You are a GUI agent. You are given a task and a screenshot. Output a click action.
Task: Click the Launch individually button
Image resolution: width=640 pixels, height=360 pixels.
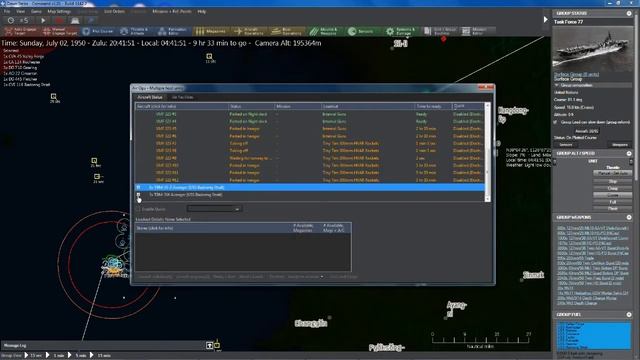pyautogui.click(x=155, y=277)
